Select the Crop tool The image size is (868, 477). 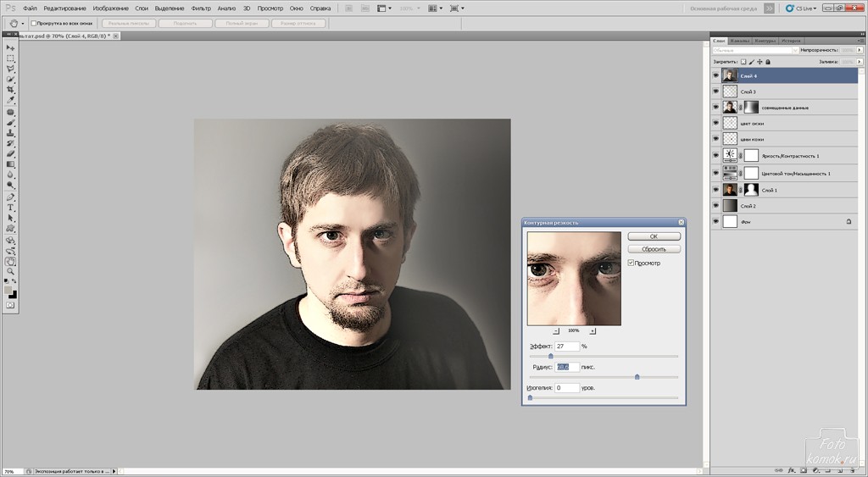11,90
